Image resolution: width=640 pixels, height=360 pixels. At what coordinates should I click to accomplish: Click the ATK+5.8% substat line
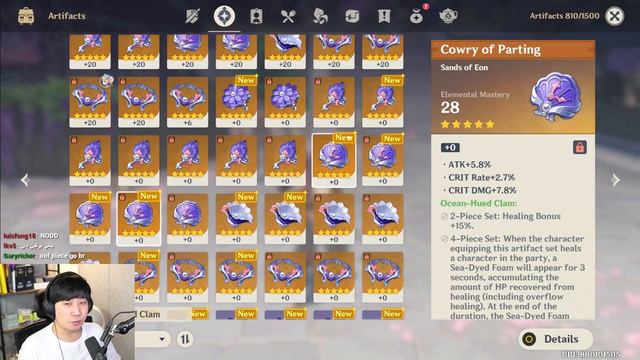[x=469, y=165]
